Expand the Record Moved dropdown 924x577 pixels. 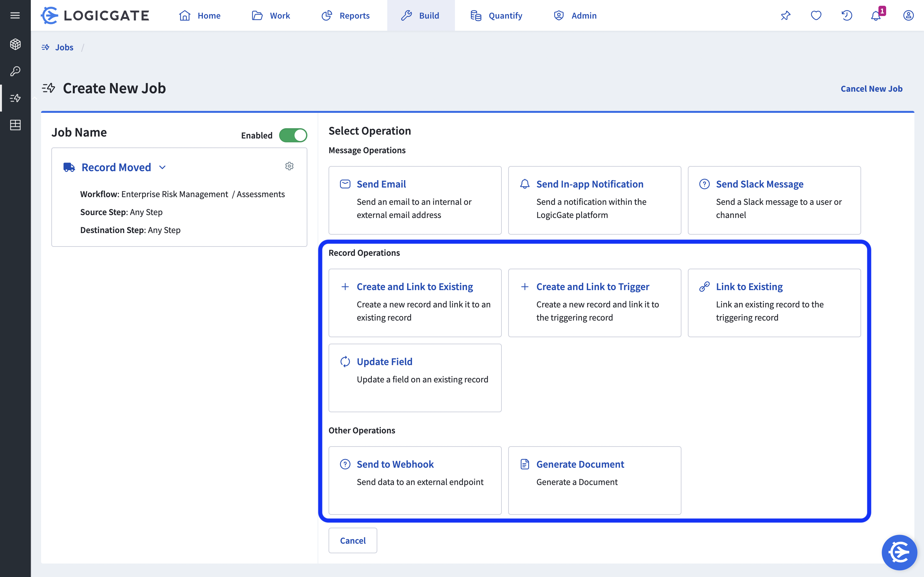[163, 167]
